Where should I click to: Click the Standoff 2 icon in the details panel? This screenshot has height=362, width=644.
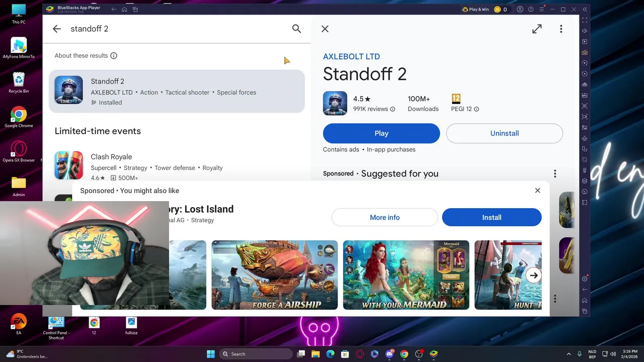(335, 104)
